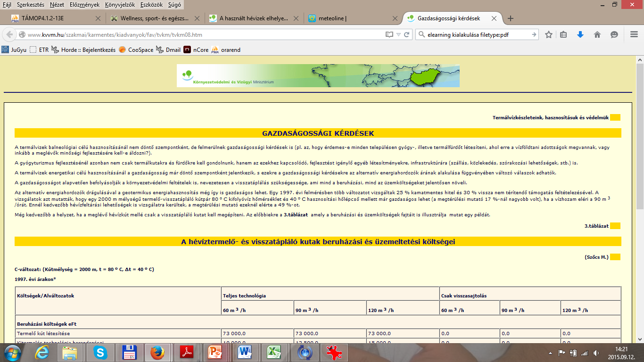Open the Windows Start button
The width and height of the screenshot is (644, 362).
coord(13,352)
